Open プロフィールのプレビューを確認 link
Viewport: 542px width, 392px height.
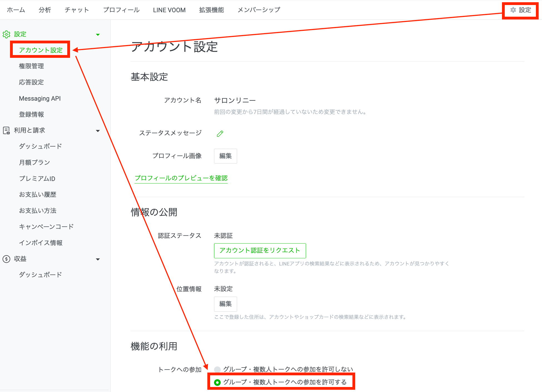tap(181, 178)
